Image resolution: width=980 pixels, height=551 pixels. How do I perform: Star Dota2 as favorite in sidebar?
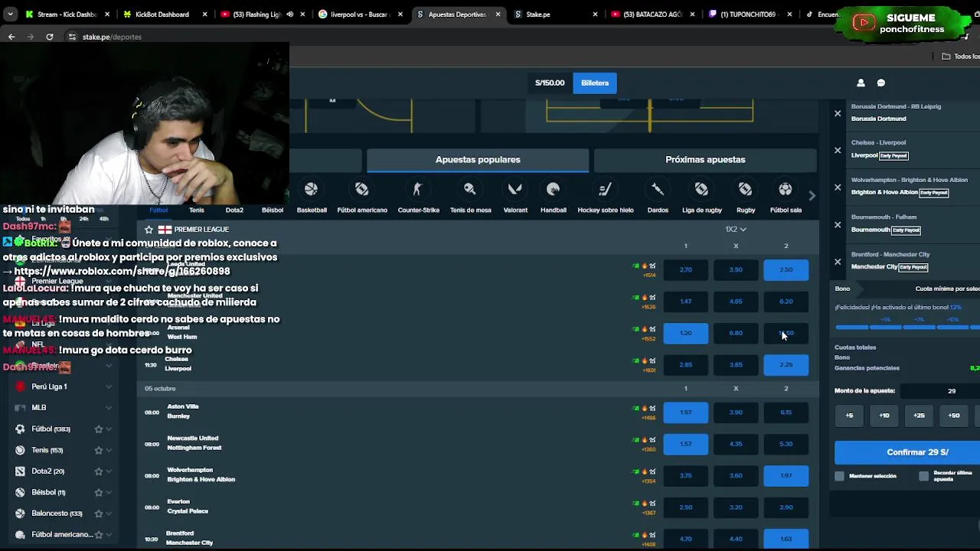[x=98, y=471]
